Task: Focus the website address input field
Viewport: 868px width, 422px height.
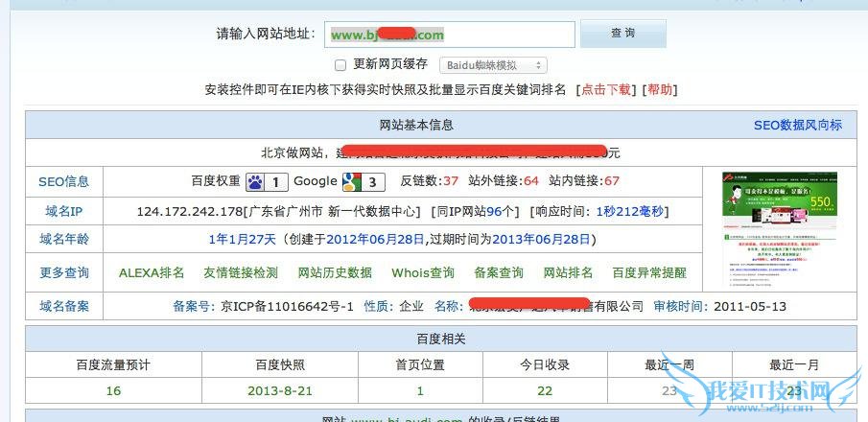Action: (449, 35)
